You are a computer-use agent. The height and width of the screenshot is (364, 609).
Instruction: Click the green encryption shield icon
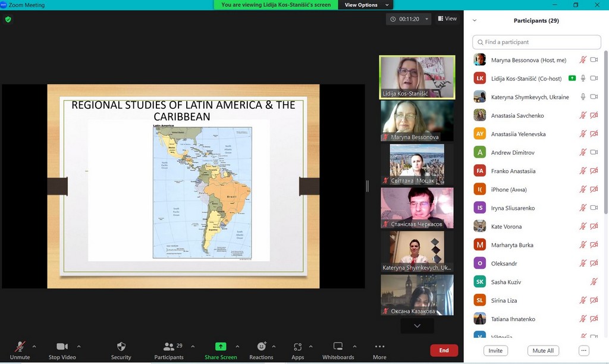(x=8, y=19)
